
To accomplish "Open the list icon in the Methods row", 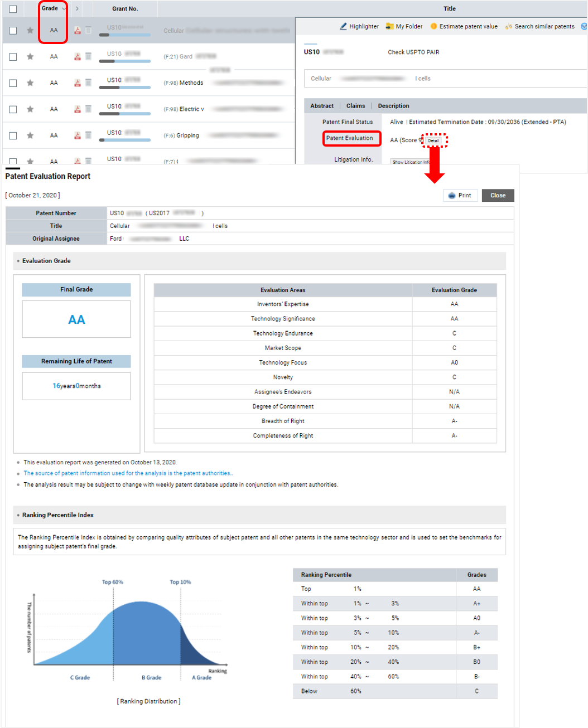I will (88, 82).
